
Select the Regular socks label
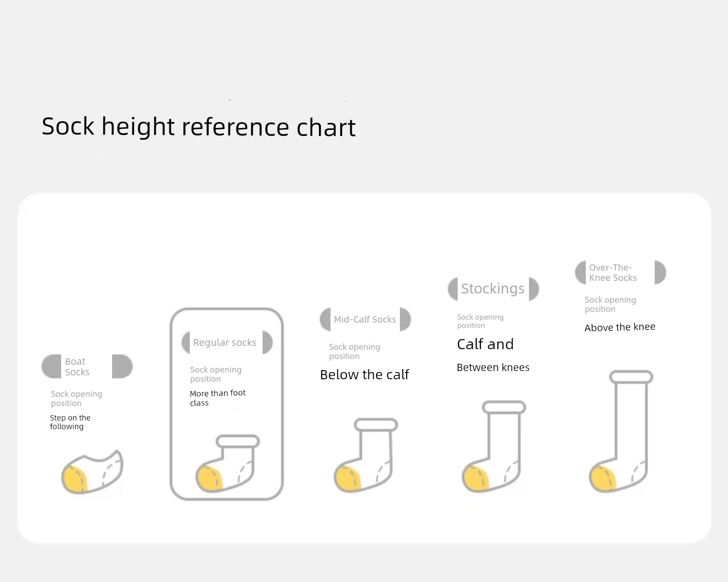225,342
